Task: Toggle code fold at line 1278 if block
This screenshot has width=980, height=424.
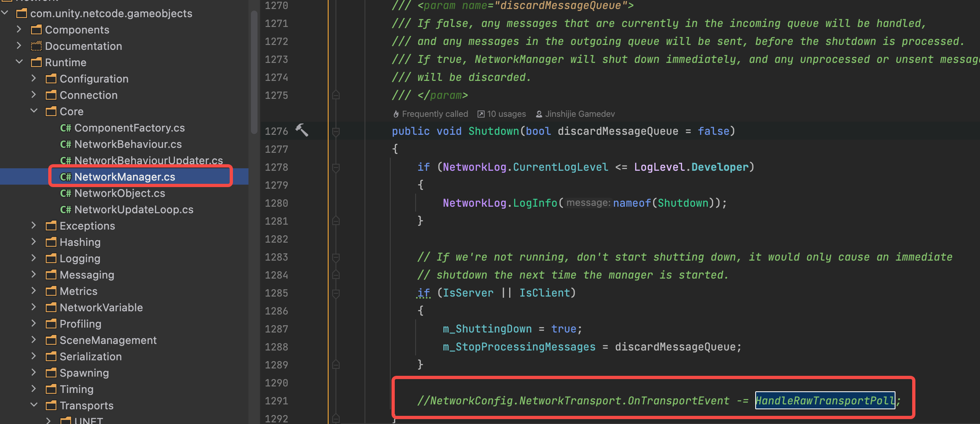Action: (x=336, y=167)
